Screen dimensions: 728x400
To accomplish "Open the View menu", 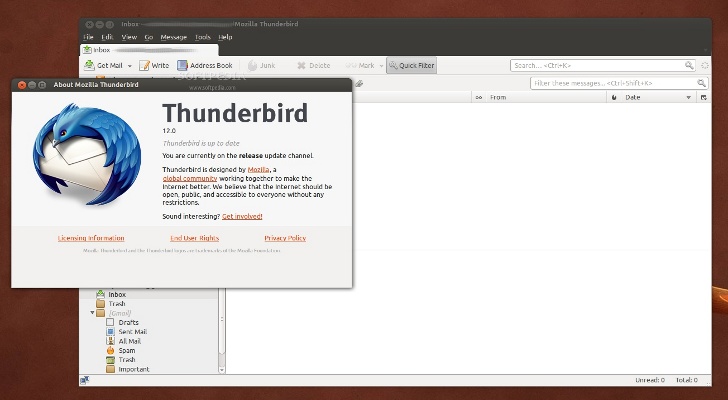I will click(129, 37).
